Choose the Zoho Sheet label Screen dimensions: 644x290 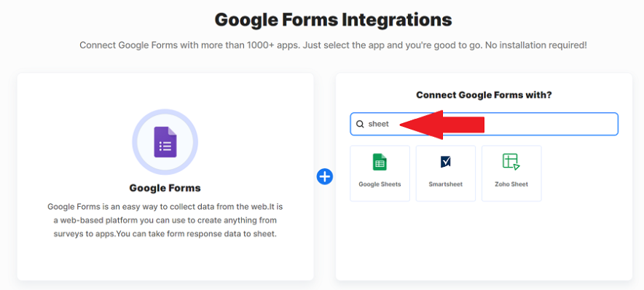[x=511, y=184]
